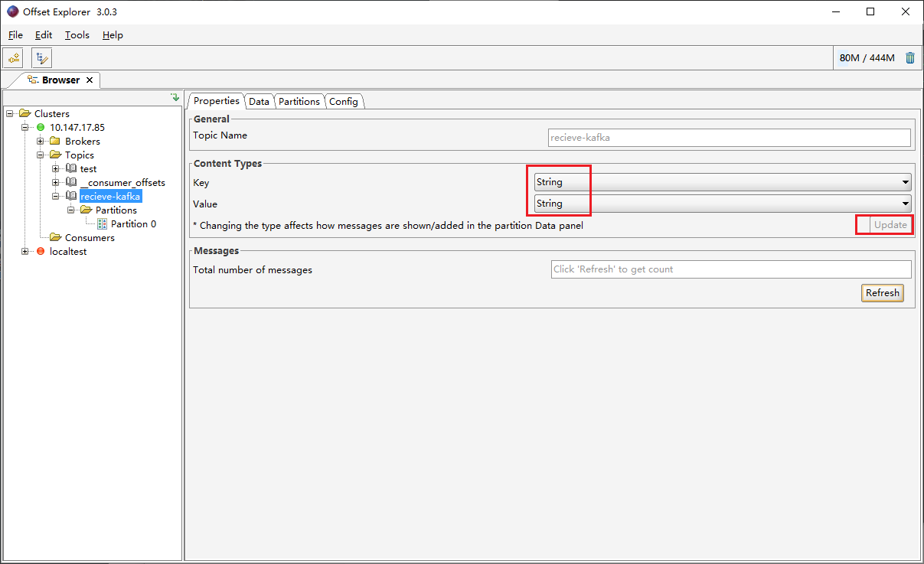This screenshot has width=924, height=564.
Task: Select Partition 0 in the tree
Action: click(x=133, y=224)
